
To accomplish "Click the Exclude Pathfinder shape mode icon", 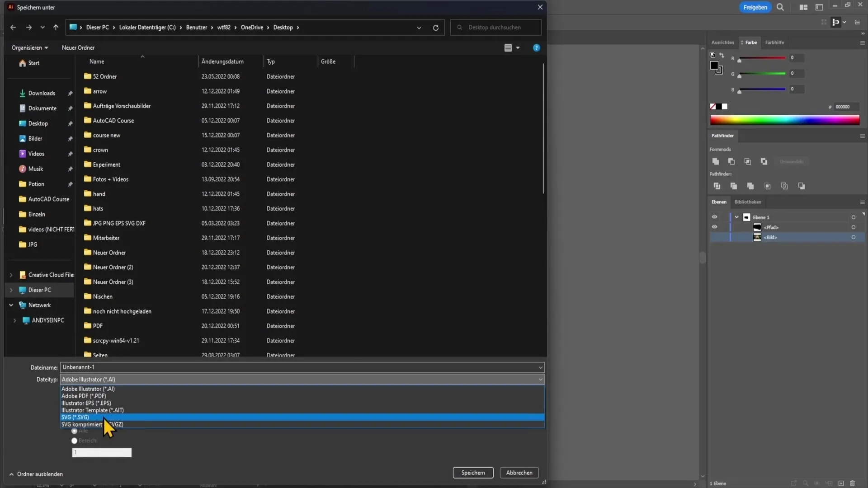I will [x=765, y=161].
